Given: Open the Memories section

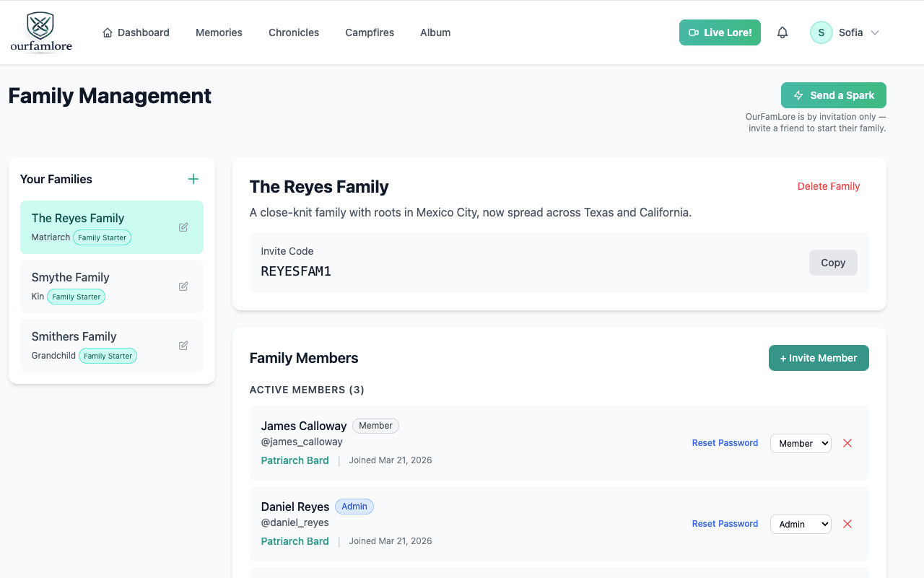Looking at the screenshot, I should (219, 32).
